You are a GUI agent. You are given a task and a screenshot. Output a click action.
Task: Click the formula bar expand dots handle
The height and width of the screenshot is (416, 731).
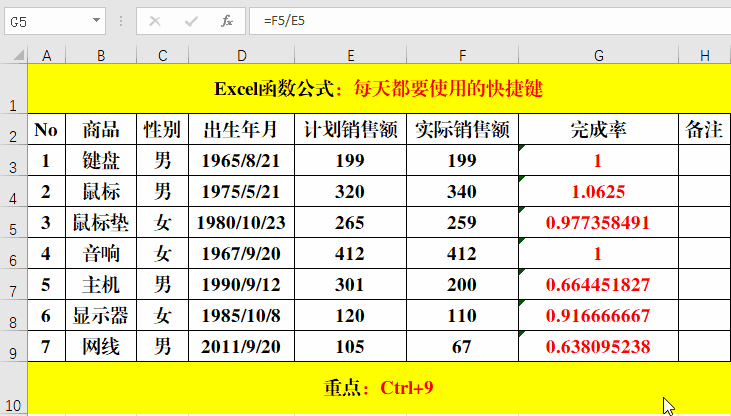(121, 21)
